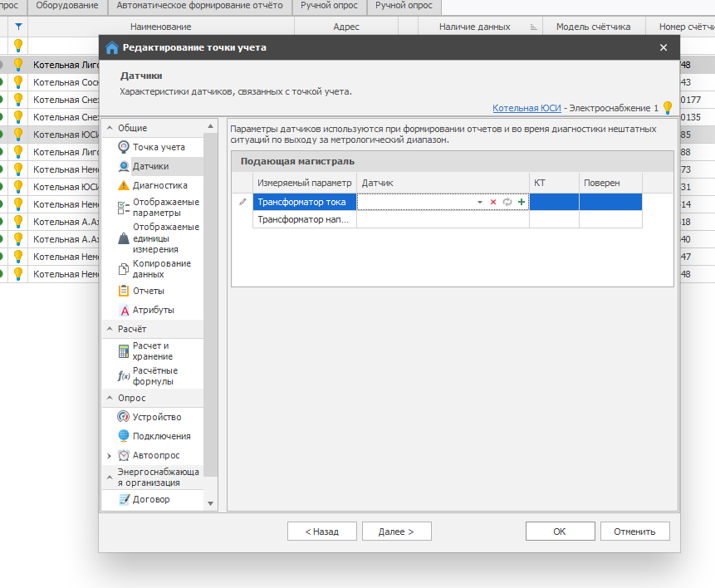
Task: Open Точка учета section icon
Action: tap(123, 147)
